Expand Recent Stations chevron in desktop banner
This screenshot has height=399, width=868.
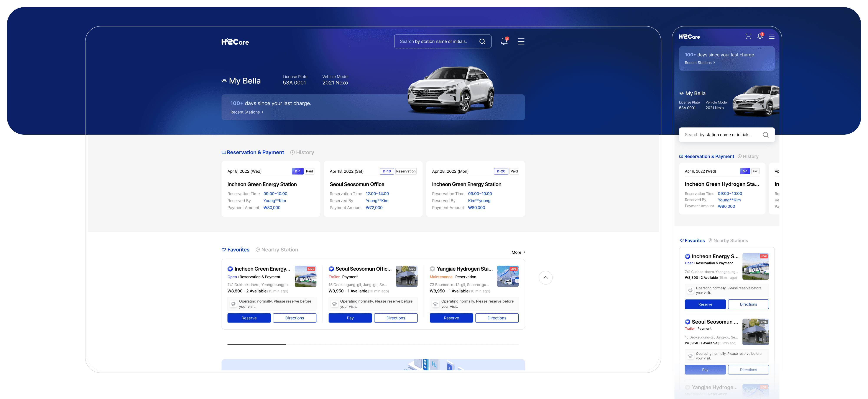[263, 112]
